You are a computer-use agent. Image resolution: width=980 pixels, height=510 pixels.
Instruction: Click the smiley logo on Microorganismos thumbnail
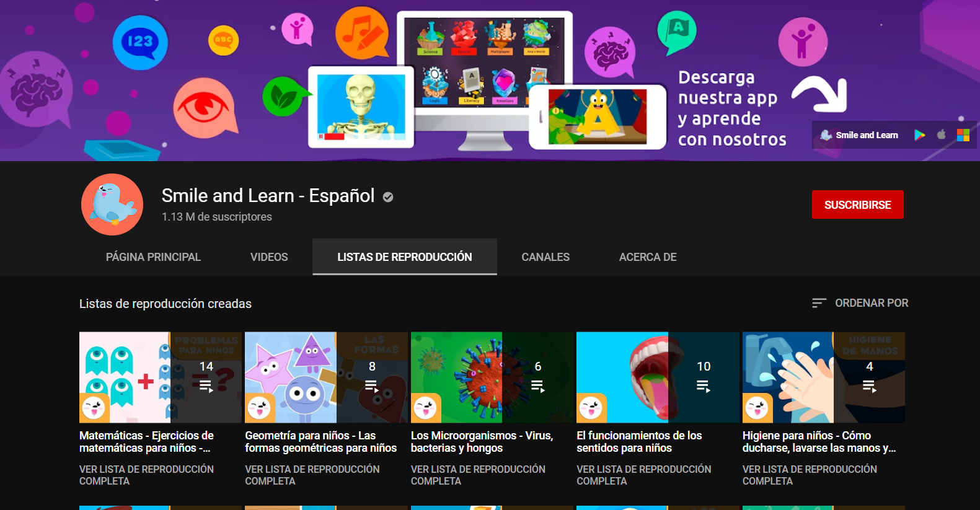pyautogui.click(x=426, y=408)
